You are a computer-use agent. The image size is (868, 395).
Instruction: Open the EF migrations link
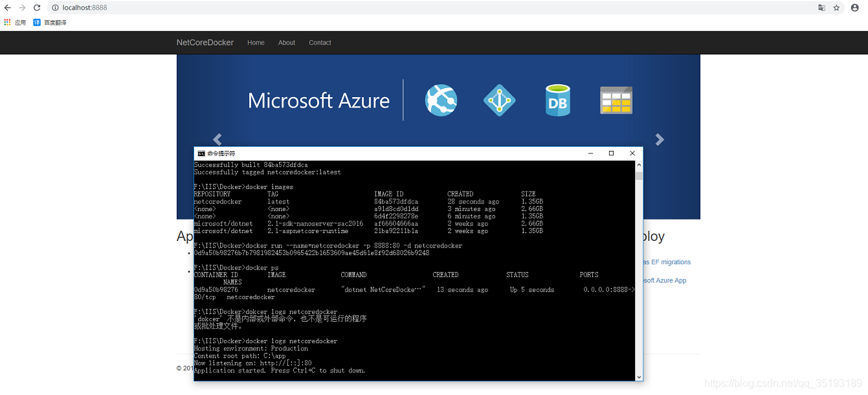coord(667,262)
